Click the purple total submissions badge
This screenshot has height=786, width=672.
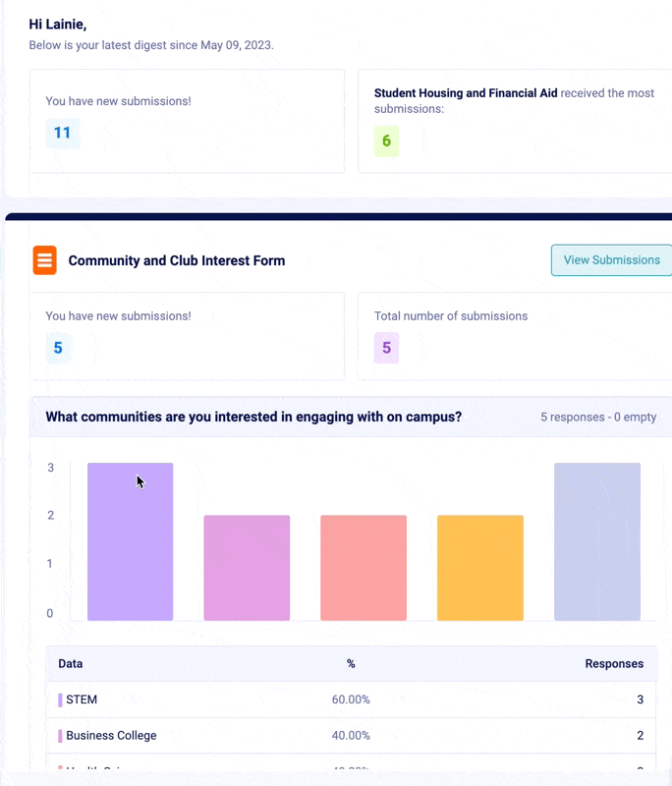click(x=386, y=347)
